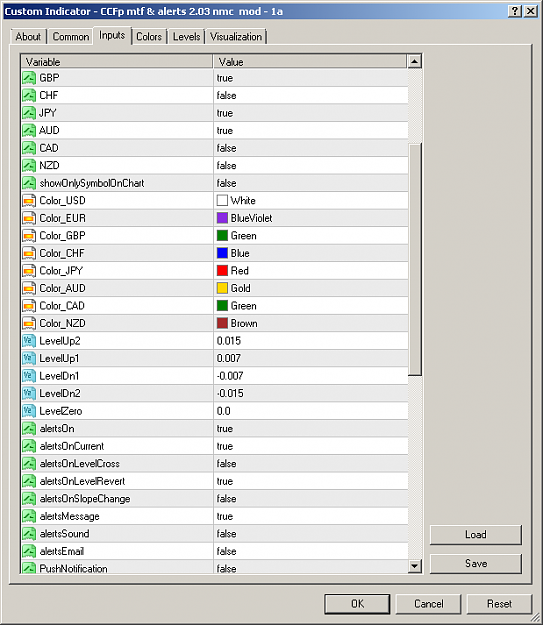The height and width of the screenshot is (625, 543).
Task: Click the color icon beside Color_AUD
Action: [29, 288]
